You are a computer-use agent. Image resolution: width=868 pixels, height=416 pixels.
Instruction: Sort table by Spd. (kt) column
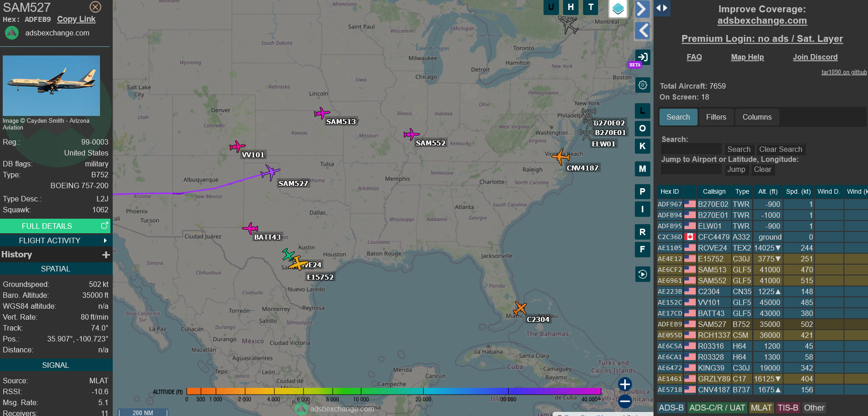point(798,191)
